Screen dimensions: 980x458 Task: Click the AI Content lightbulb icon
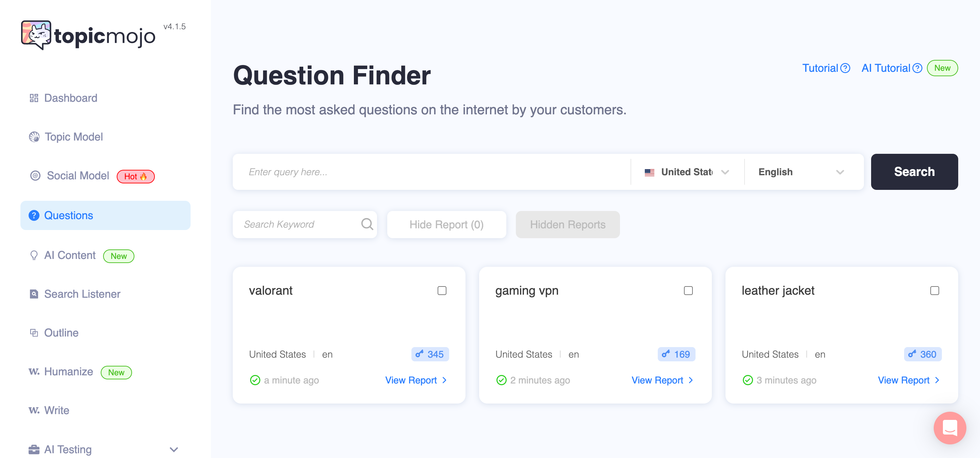[x=34, y=255]
